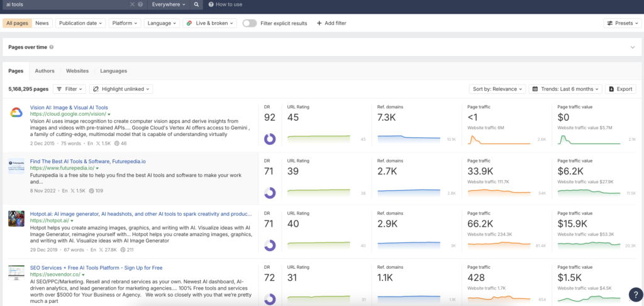Click Website traffic value $5.7M text
This screenshot has height=306, width=644.
tap(585, 128)
